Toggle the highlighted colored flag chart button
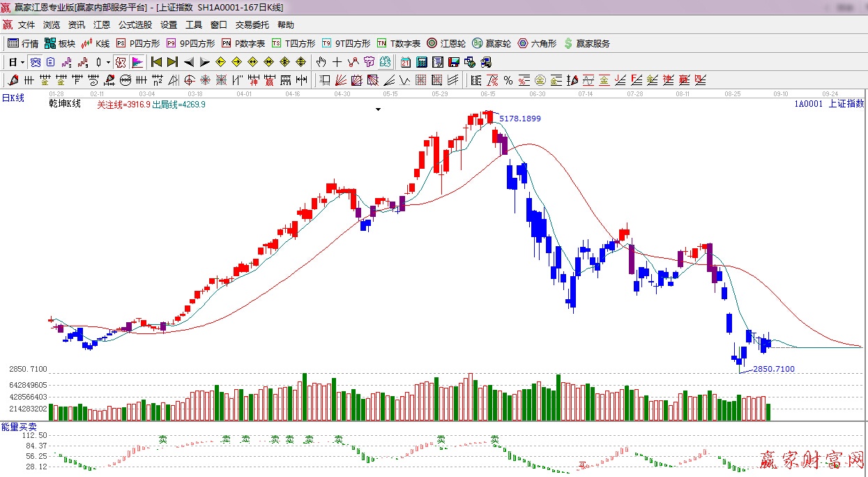 [137, 62]
